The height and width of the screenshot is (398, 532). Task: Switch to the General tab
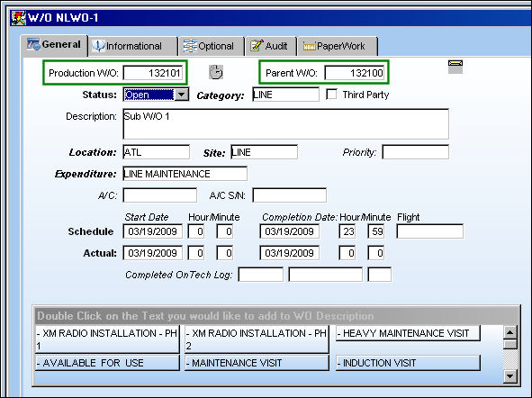(54, 45)
